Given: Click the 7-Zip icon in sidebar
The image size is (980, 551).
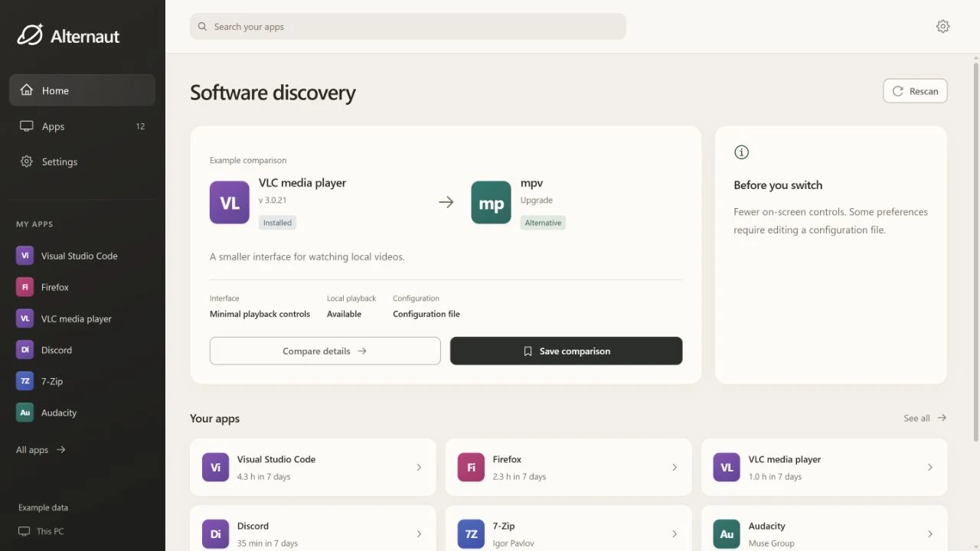Looking at the screenshot, I should point(25,381).
